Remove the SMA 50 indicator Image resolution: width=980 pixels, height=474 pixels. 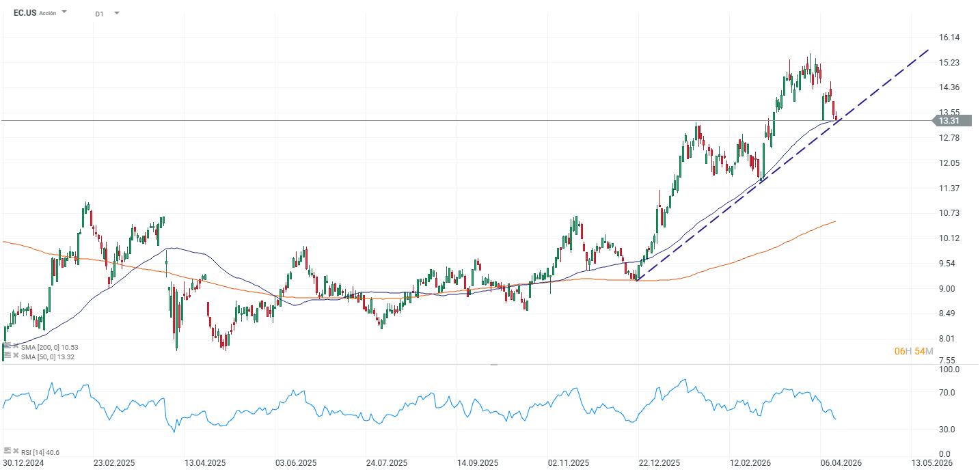click(x=16, y=356)
